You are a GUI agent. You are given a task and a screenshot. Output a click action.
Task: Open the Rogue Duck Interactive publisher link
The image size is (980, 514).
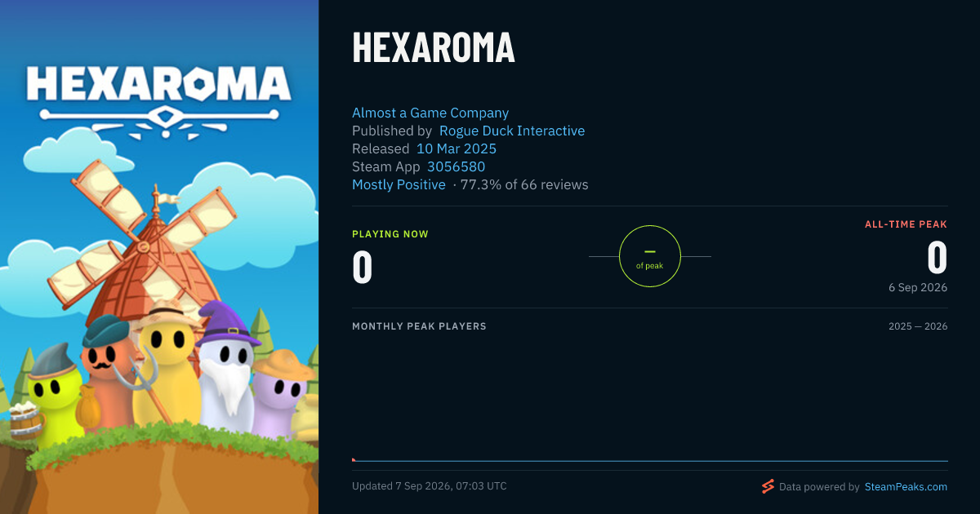click(512, 131)
